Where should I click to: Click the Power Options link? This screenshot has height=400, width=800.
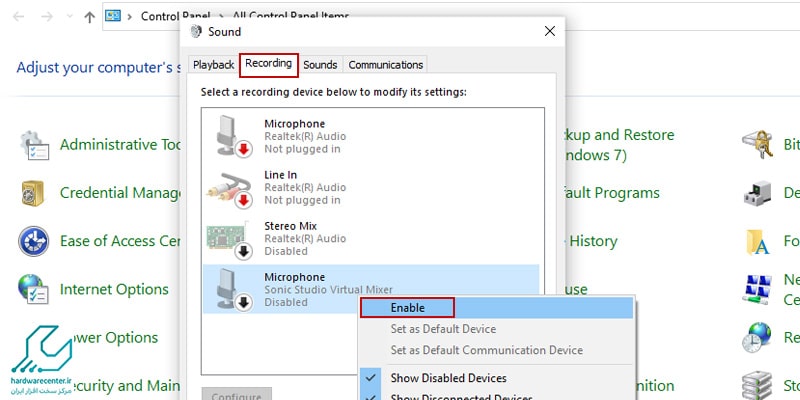point(108,338)
